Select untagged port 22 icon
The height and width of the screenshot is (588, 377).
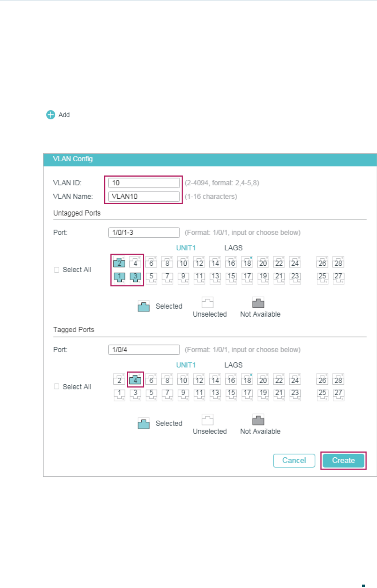point(279,263)
